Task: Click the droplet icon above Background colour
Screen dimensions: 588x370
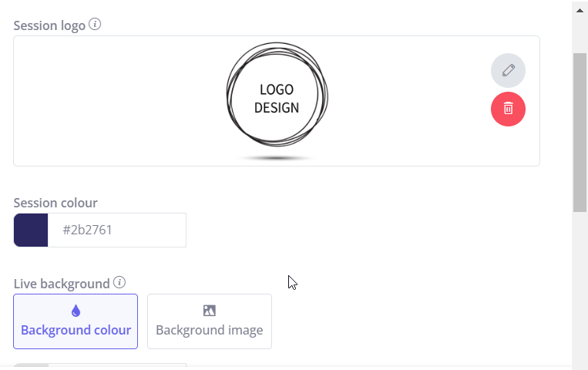Action: 76,311
